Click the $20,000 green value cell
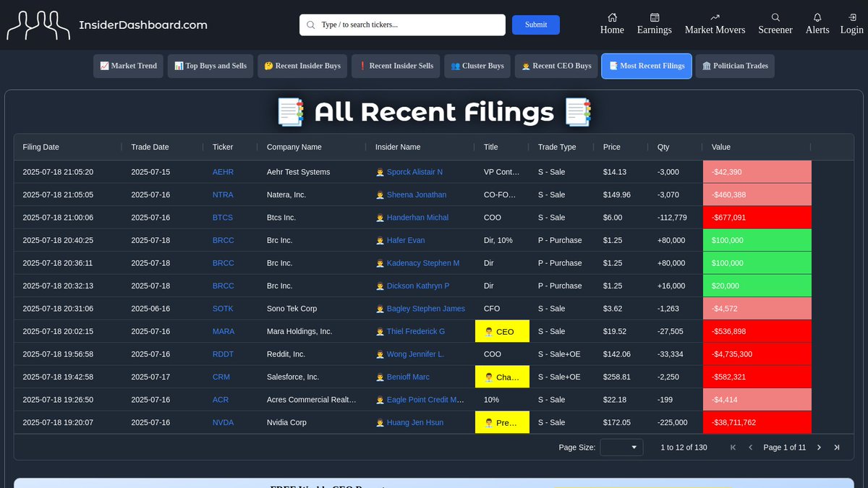This screenshot has height=488, width=868. (757, 286)
